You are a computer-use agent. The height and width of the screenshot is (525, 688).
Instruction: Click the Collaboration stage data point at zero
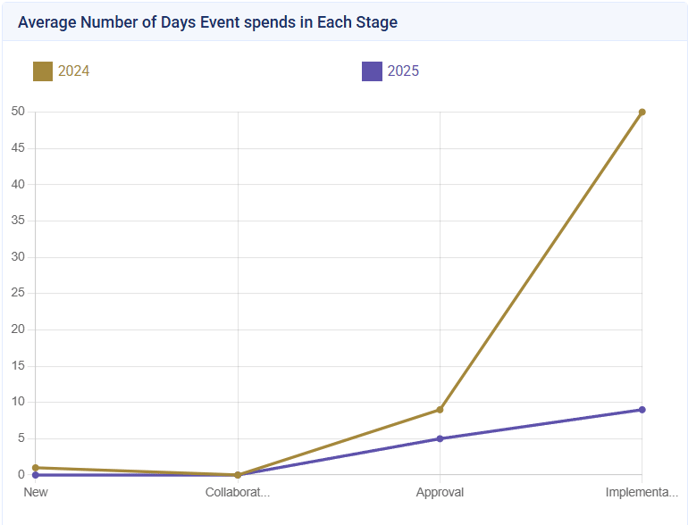point(238,475)
